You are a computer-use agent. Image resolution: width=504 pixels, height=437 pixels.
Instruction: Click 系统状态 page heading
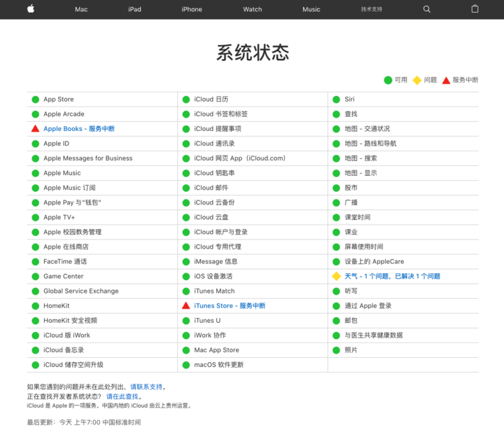pos(253,53)
